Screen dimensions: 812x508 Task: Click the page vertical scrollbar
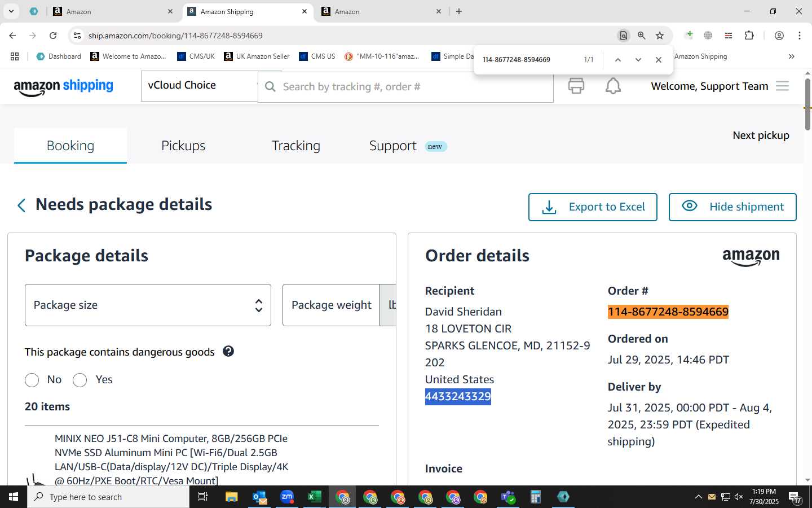tap(807, 104)
